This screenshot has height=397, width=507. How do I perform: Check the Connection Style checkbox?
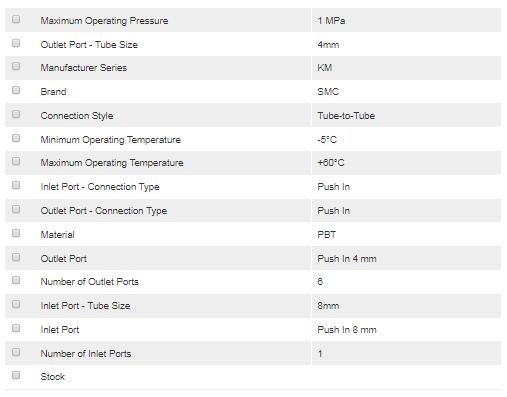16,114
